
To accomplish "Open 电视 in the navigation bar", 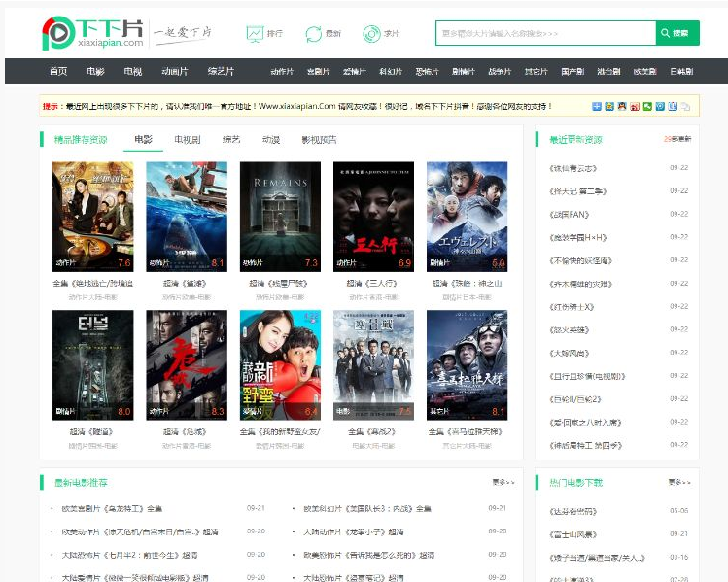I will [133, 71].
